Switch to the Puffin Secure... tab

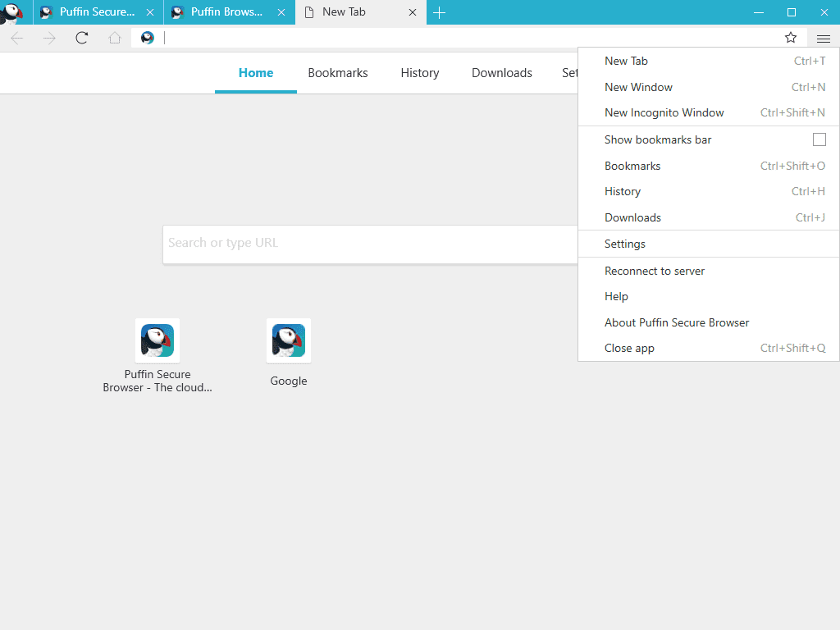pyautogui.click(x=98, y=12)
